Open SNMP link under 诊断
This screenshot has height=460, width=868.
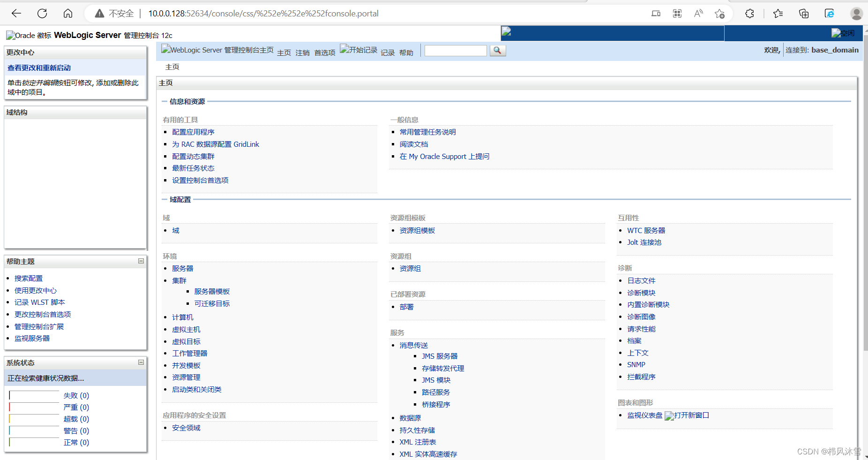(636, 365)
